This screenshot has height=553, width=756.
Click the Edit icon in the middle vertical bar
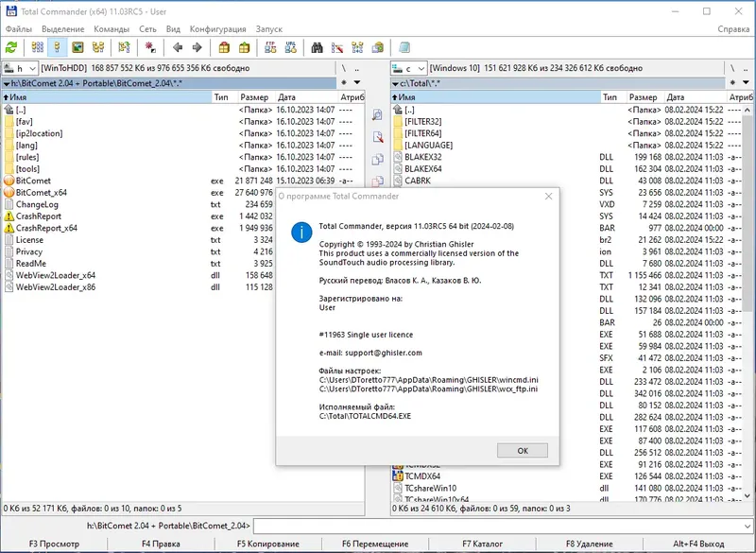[377, 137]
